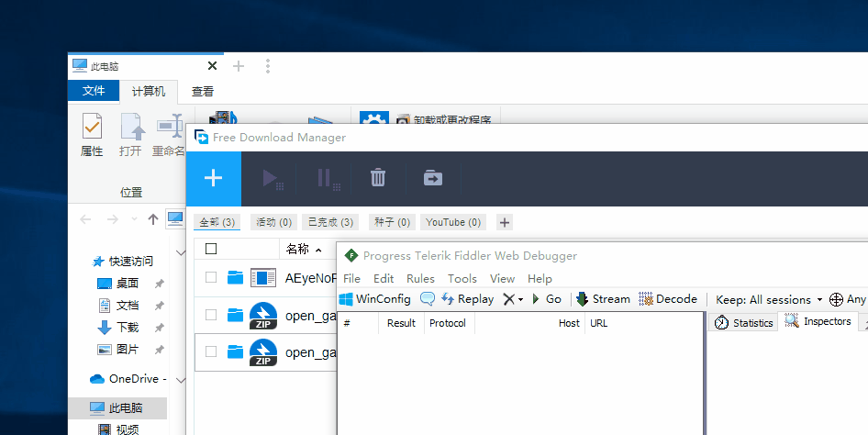Open the 文件 tab in Explorer ribbon
868x435 pixels.
[94, 91]
